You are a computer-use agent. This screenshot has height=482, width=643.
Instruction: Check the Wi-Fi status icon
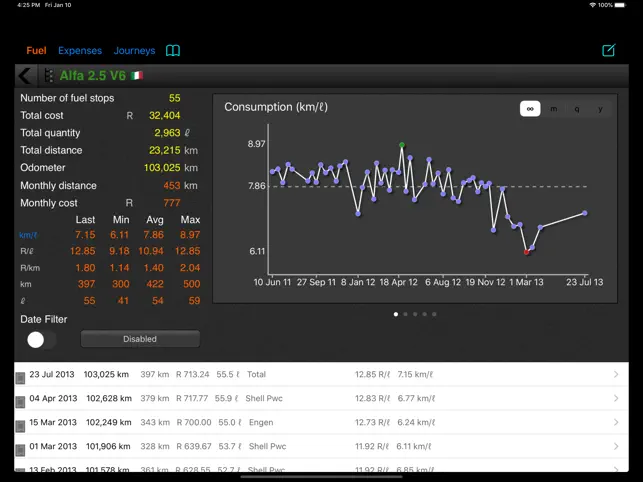pos(593,5)
